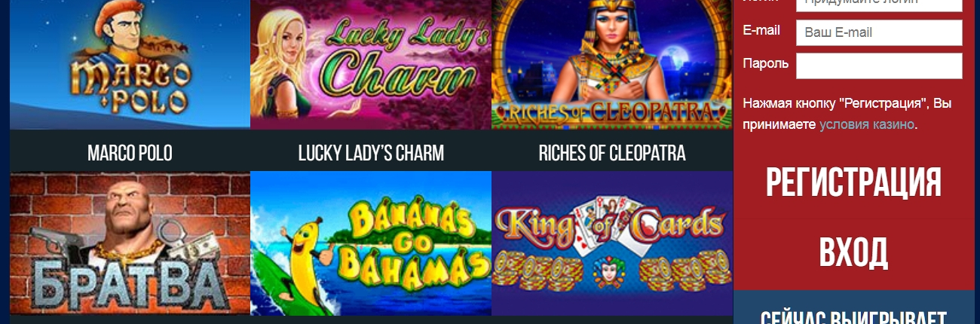Click the E-mail field label
This screenshot has height=324, width=980.
point(761,30)
